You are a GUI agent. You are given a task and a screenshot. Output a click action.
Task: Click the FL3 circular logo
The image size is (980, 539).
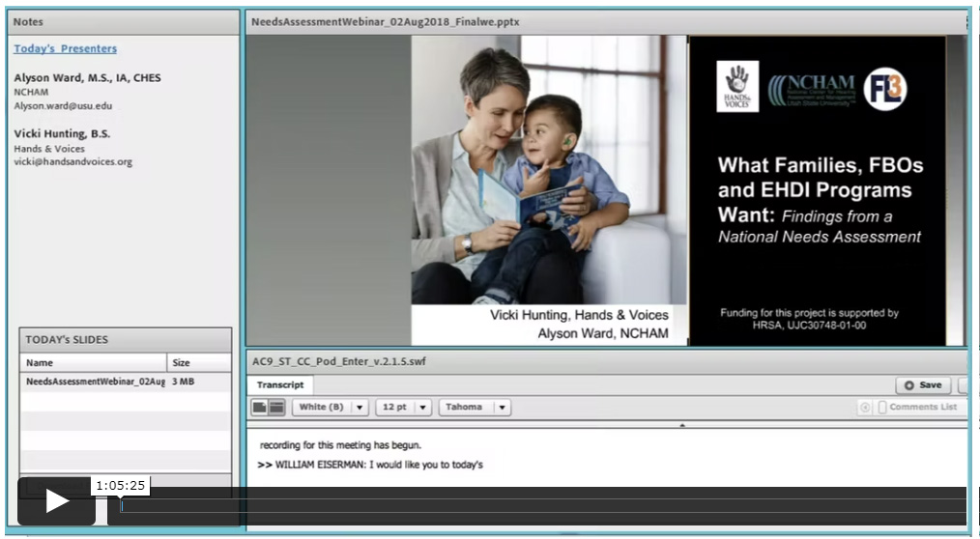coord(884,89)
